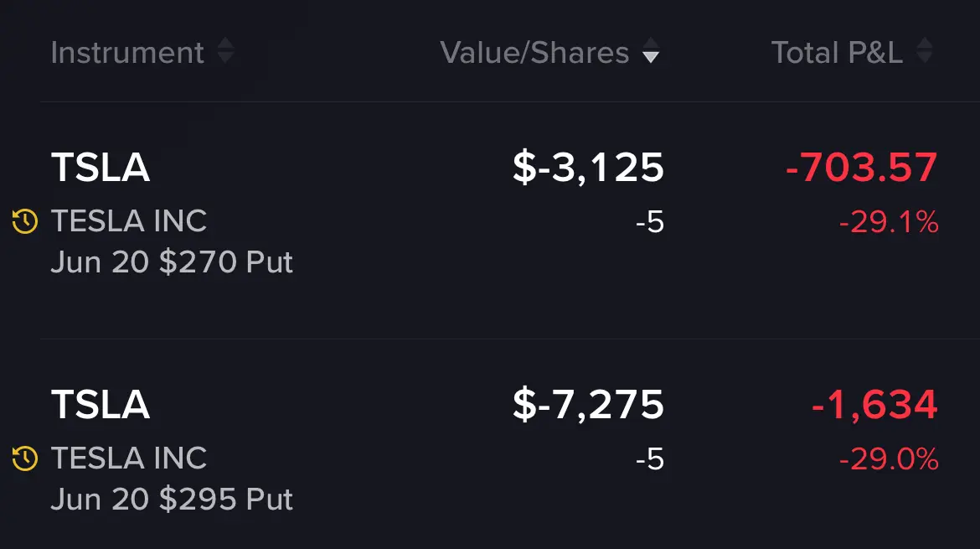
Task: Select the -703.57 total P&L figure
Action: pyautogui.click(x=861, y=168)
